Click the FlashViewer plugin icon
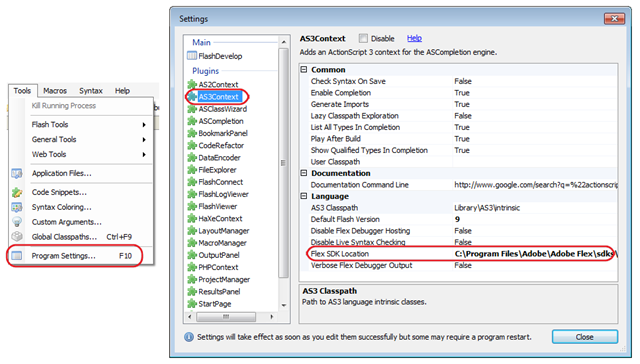The image size is (640, 364). click(x=192, y=206)
